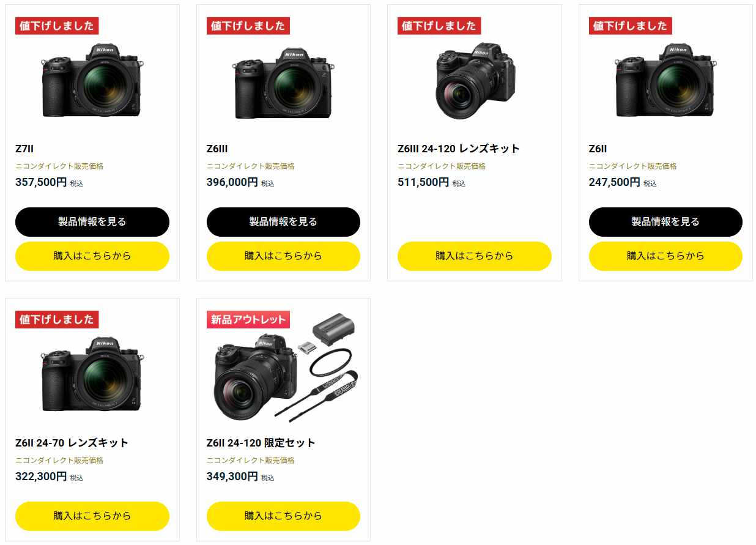Buy the Z6II 24-70 lens kit
This screenshot has width=756, height=545.
point(92,516)
